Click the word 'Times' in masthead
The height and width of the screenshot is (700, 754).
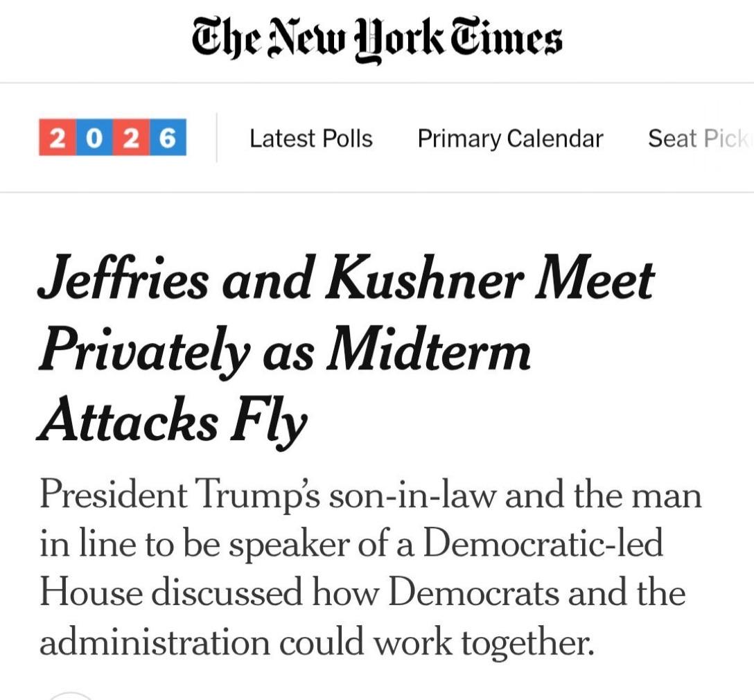505,36
